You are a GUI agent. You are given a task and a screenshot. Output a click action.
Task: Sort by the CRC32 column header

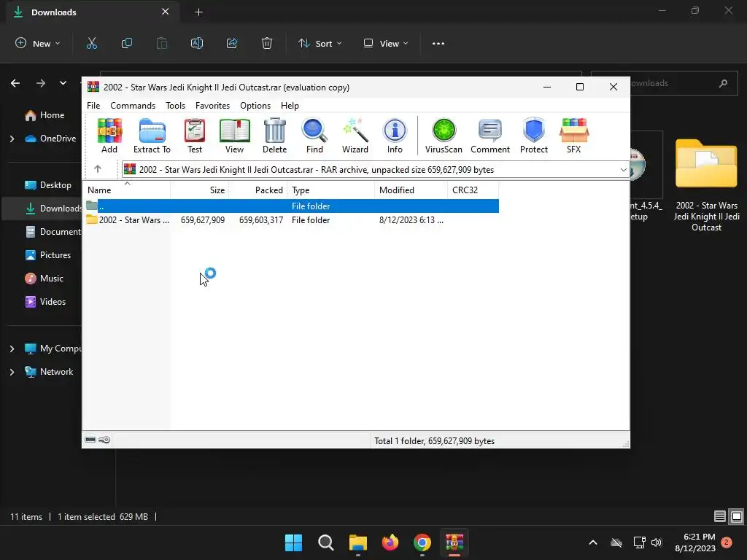[x=473, y=190]
